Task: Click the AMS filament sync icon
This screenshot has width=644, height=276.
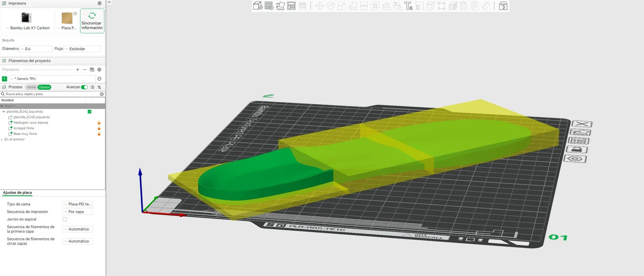Action: coord(92,70)
